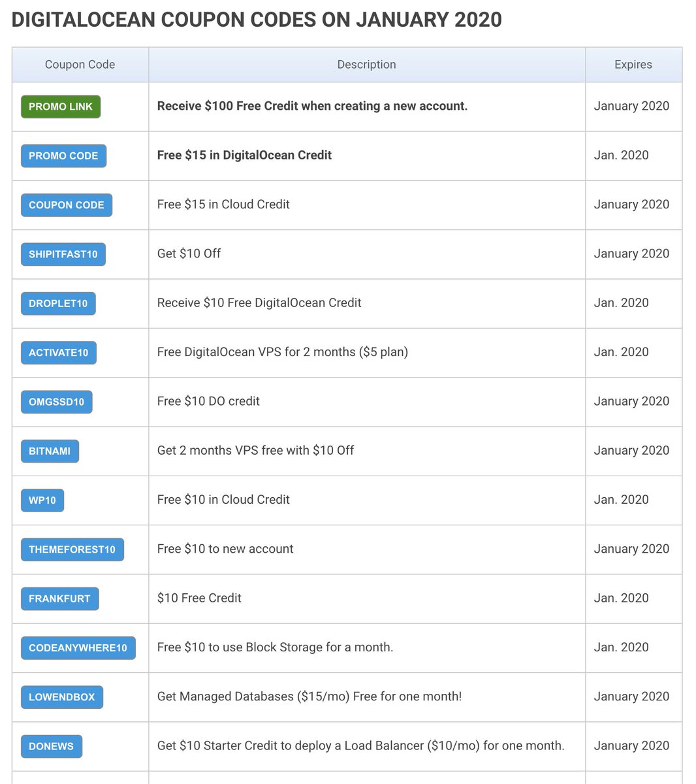The image size is (696, 784).
Task: Click the expiry date in PROMO CODE row
Action: 621,155
